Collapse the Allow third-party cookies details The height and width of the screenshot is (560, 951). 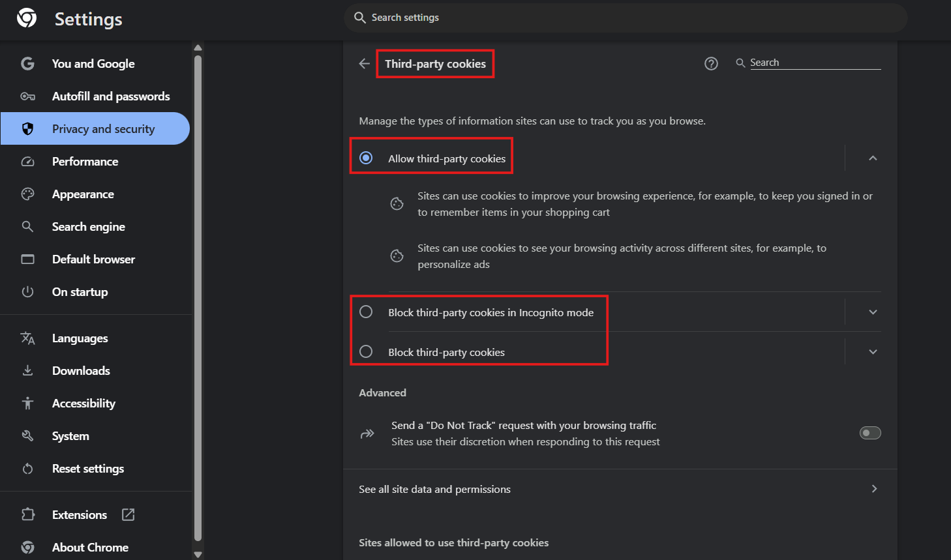click(x=873, y=158)
